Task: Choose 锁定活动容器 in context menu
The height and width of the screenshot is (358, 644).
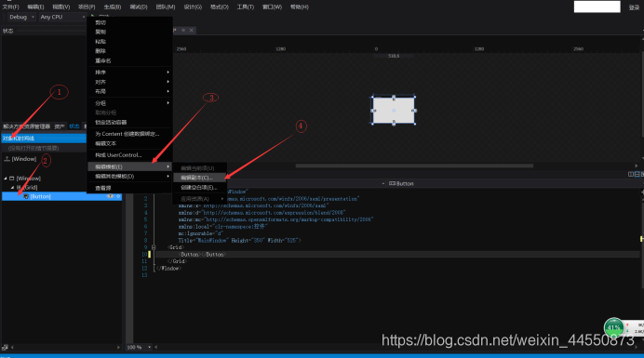Action: point(129,123)
